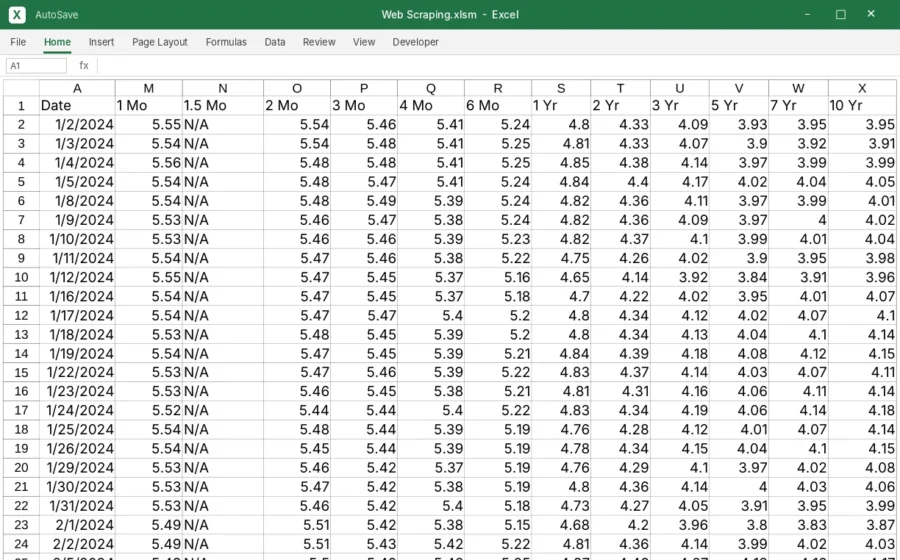Image resolution: width=900 pixels, height=560 pixels.
Task: Click the '5 Yr' header cell
Action: [x=739, y=106]
